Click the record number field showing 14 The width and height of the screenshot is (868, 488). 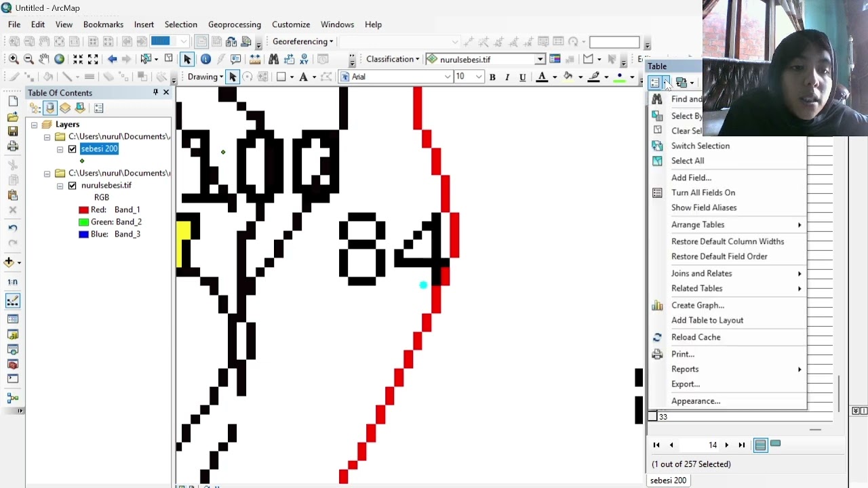point(699,445)
